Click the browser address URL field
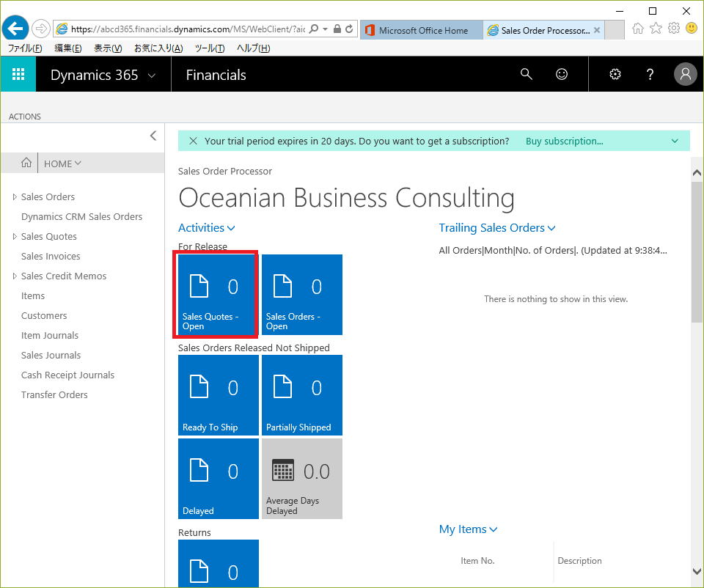Image resolution: width=704 pixels, height=588 pixels. click(188, 29)
